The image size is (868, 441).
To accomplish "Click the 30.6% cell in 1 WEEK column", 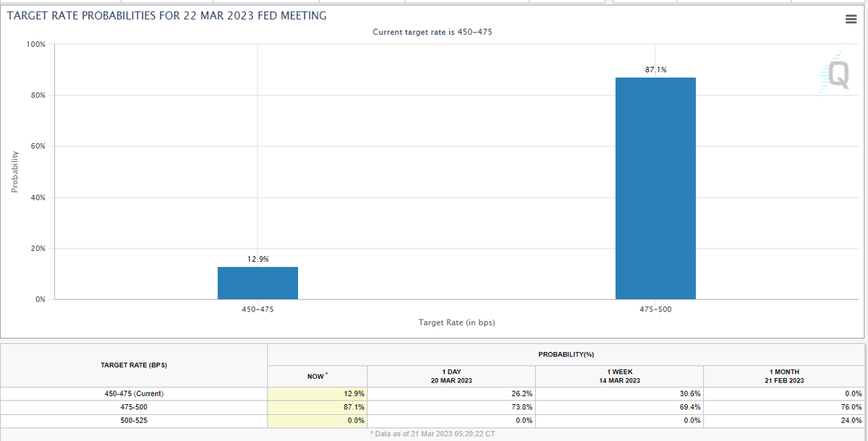I will [619, 394].
